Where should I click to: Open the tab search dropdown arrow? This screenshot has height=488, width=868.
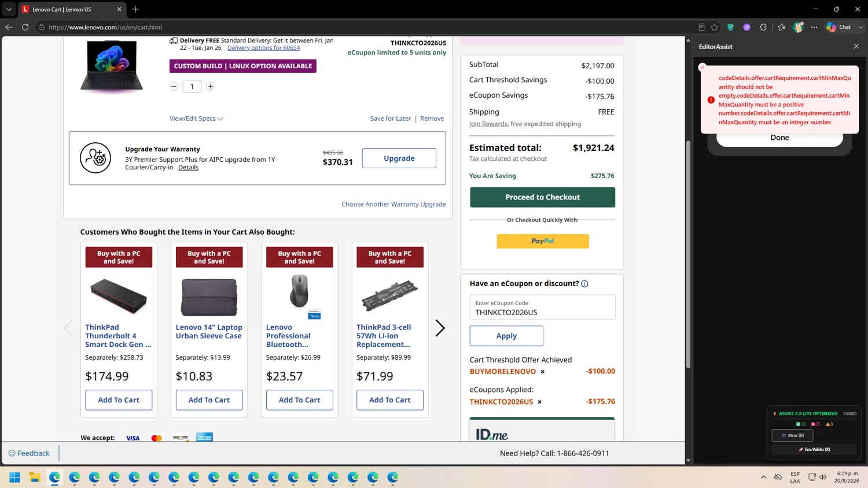(9, 9)
